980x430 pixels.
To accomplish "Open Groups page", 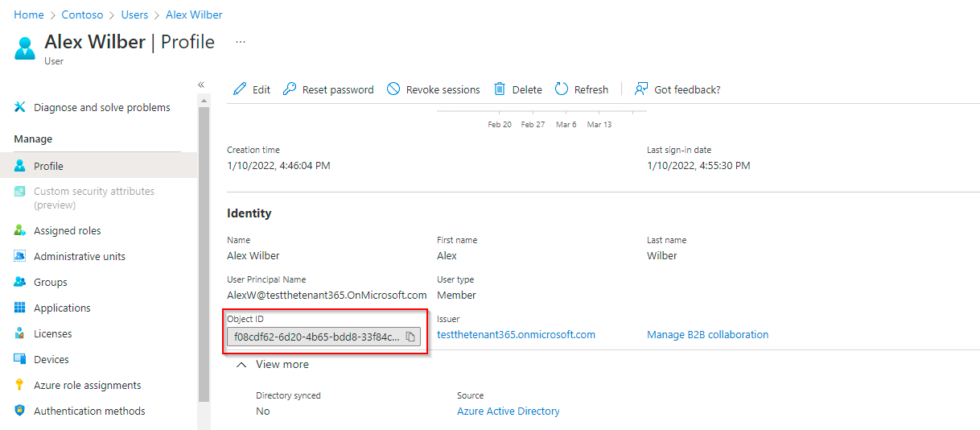I will coord(51,282).
